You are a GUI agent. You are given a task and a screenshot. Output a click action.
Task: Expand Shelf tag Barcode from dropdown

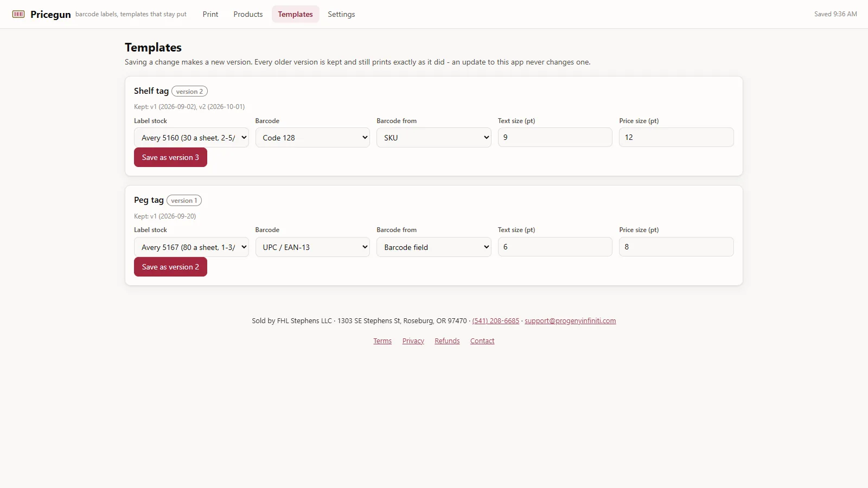point(434,138)
